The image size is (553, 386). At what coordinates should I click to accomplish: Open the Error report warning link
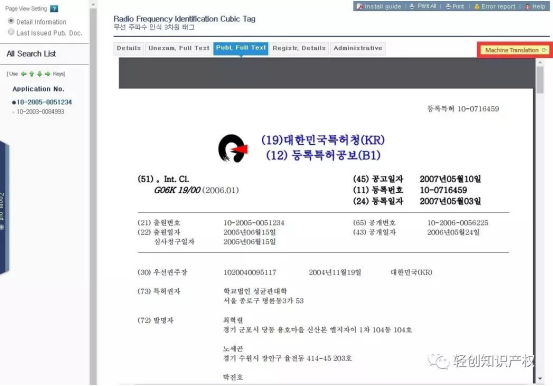495,6
